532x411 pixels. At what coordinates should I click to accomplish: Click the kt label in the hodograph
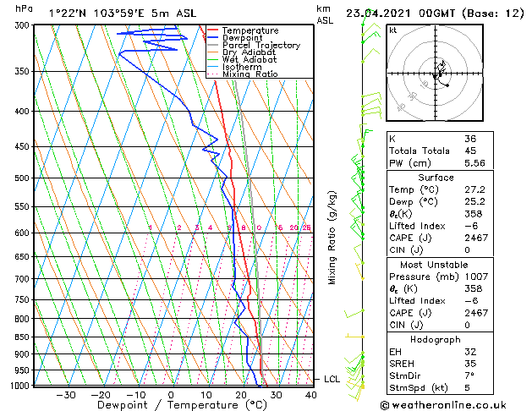(393, 30)
